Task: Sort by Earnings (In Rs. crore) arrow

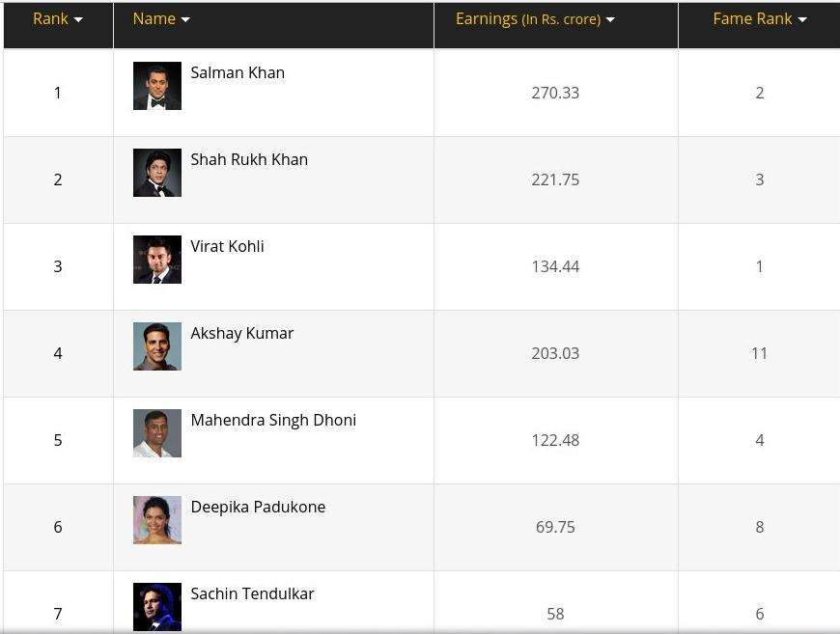Action: [x=610, y=20]
